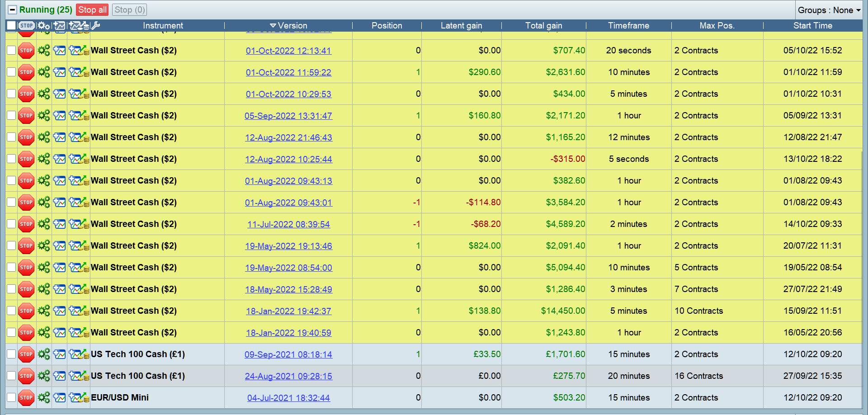868x415 pixels.
Task: Check the box for version 01-Oct-2022 12:13:41
Action: tap(11, 51)
